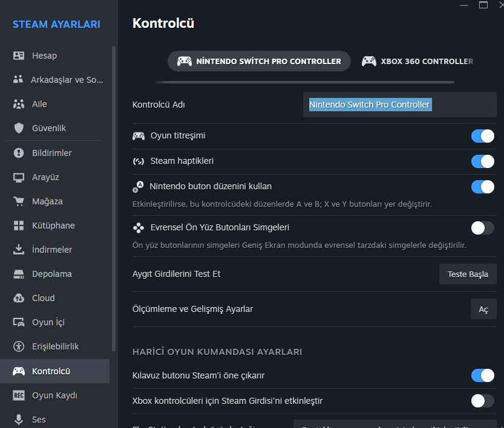504x428 pixels.
Task: Click the Kontrolcü Adı text field
Action: click(x=399, y=105)
